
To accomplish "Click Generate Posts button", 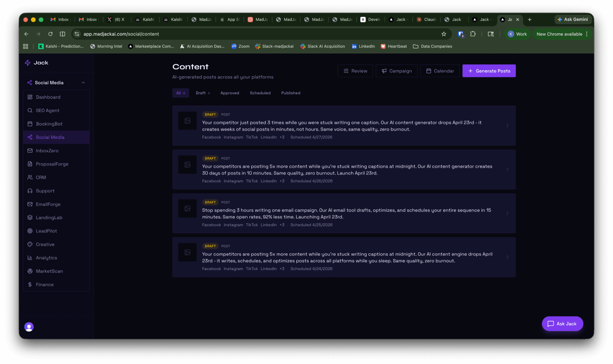I will (489, 71).
